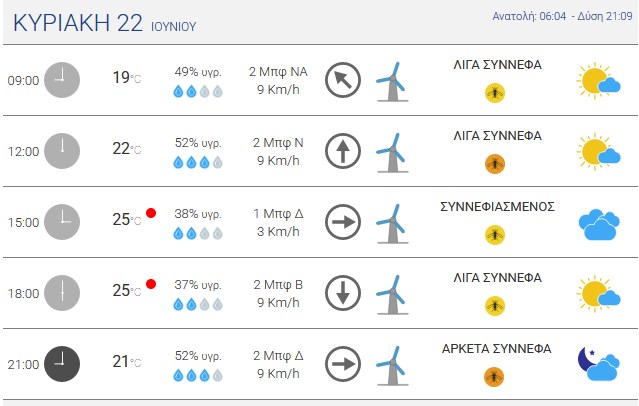Click the 09:00 clock icon
The image size is (639, 406).
tap(62, 80)
